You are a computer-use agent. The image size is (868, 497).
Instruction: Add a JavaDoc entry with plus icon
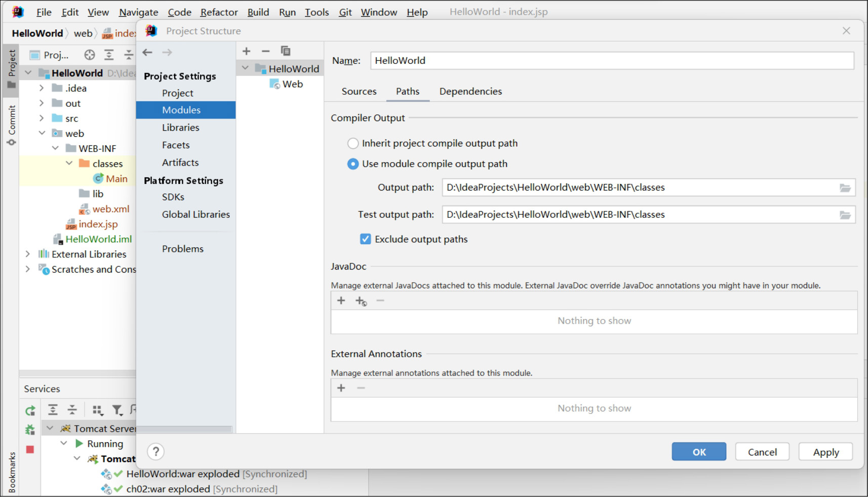click(341, 301)
